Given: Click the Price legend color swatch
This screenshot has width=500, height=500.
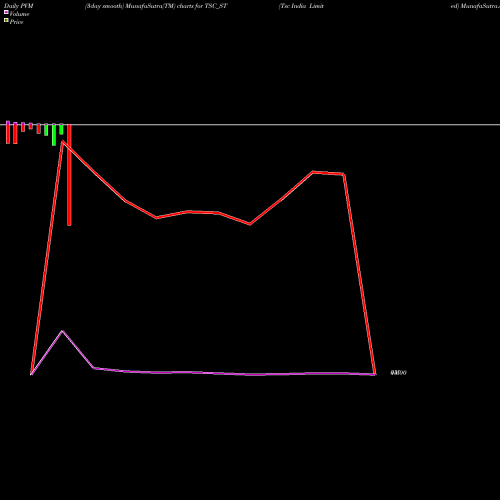Looking at the screenshot, I should pos(6,20).
